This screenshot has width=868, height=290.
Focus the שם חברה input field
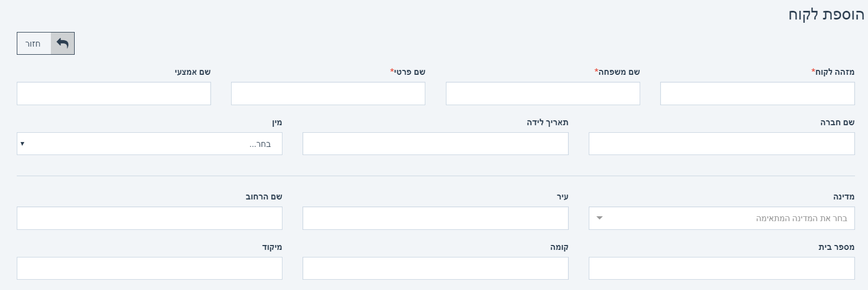[721, 144]
